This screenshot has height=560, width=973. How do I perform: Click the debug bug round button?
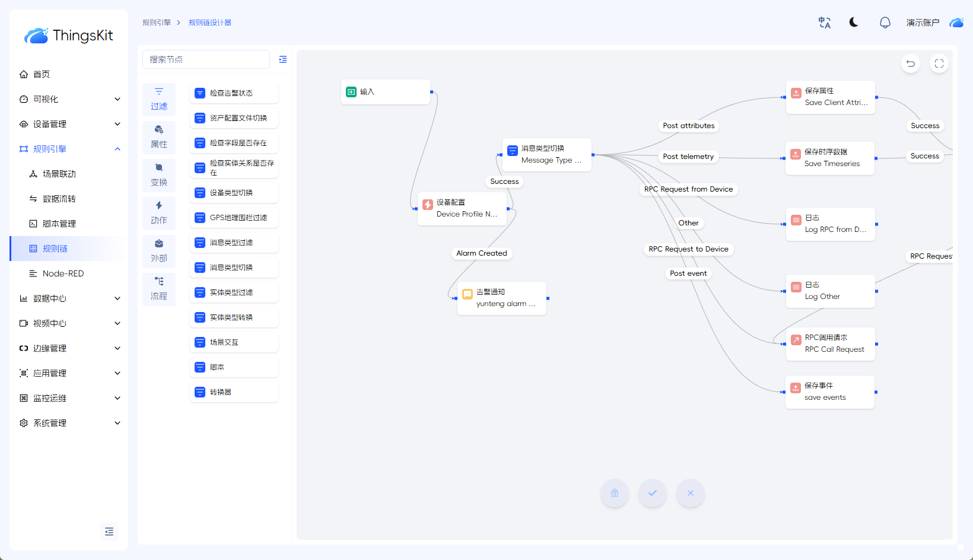(x=615, y=493)
